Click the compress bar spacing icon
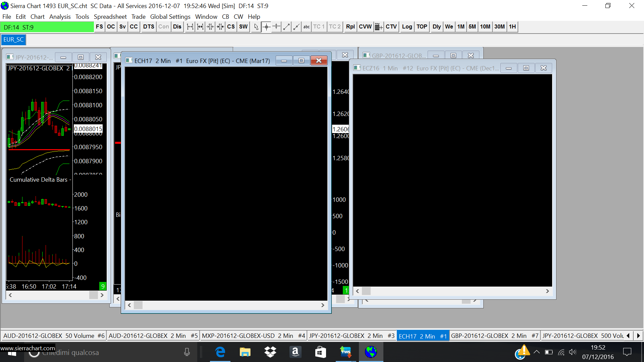The height and width of the screenshot is (362, 644). tap(210, 27)
